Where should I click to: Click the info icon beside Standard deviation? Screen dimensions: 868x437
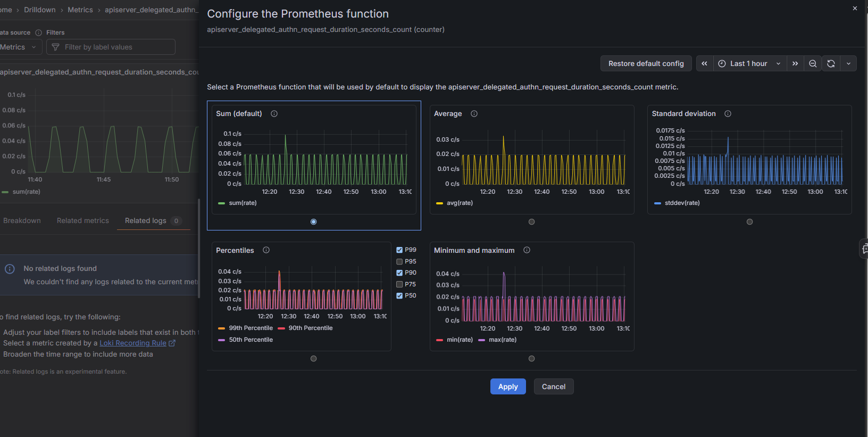tap(728, 113)
